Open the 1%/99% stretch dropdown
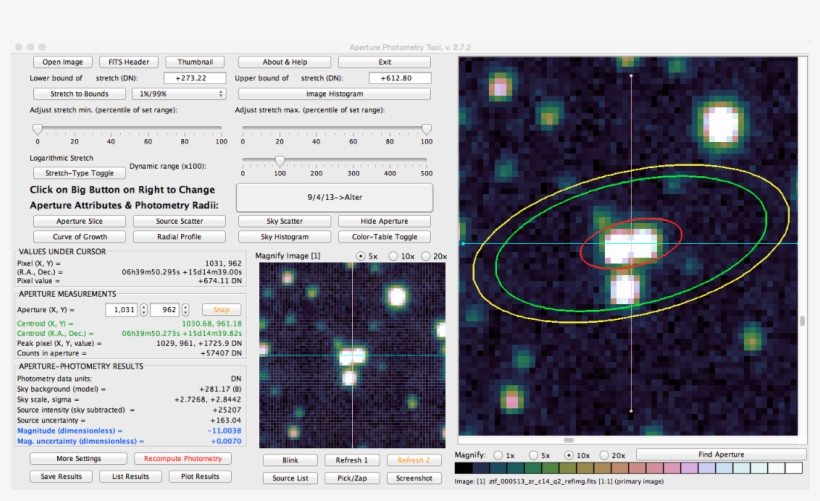The image size is (820, 501). (x=179, y=94)
